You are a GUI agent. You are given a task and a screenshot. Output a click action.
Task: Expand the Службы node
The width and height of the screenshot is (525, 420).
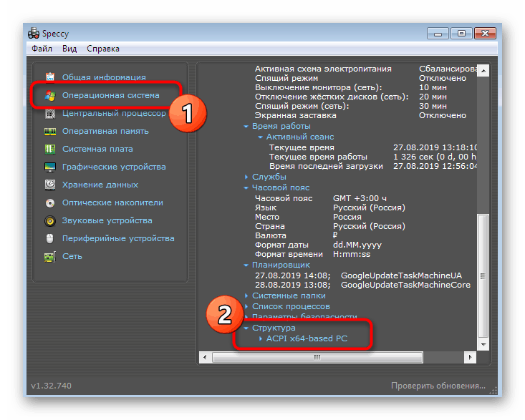point(246,177)
